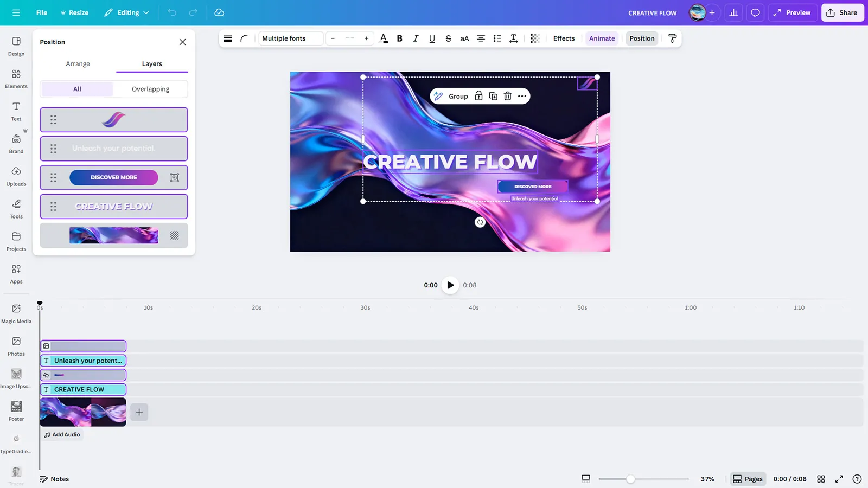
Task: Click the text color icon
Action: coord(384,38)
